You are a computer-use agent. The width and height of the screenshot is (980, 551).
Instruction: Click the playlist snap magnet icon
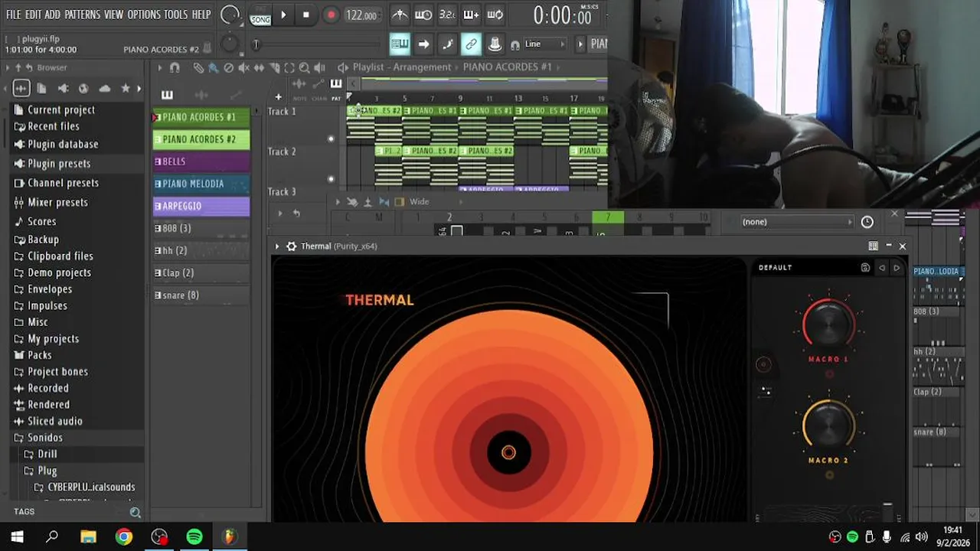(175, 67)
